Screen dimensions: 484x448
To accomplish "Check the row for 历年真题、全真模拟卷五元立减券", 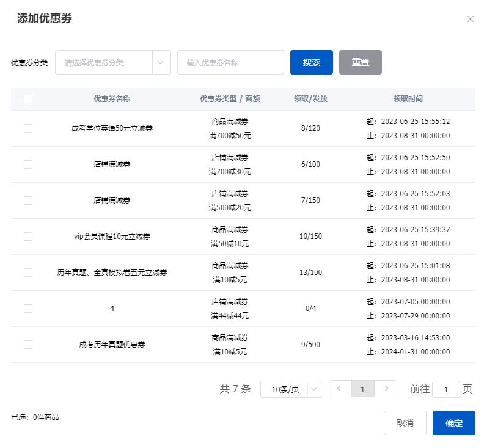I will [x=28, y=273].
